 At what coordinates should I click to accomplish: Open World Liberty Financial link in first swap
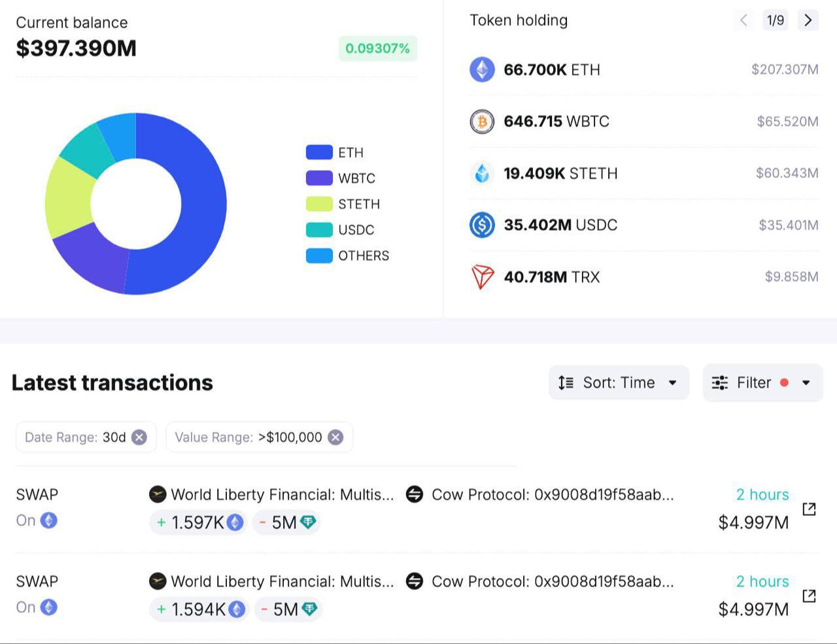coord(282,494)
